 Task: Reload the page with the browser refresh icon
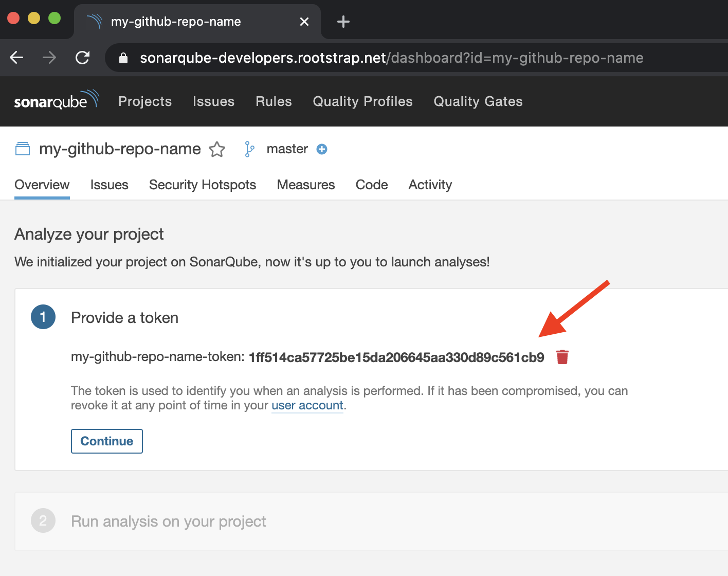click(83, 58)
